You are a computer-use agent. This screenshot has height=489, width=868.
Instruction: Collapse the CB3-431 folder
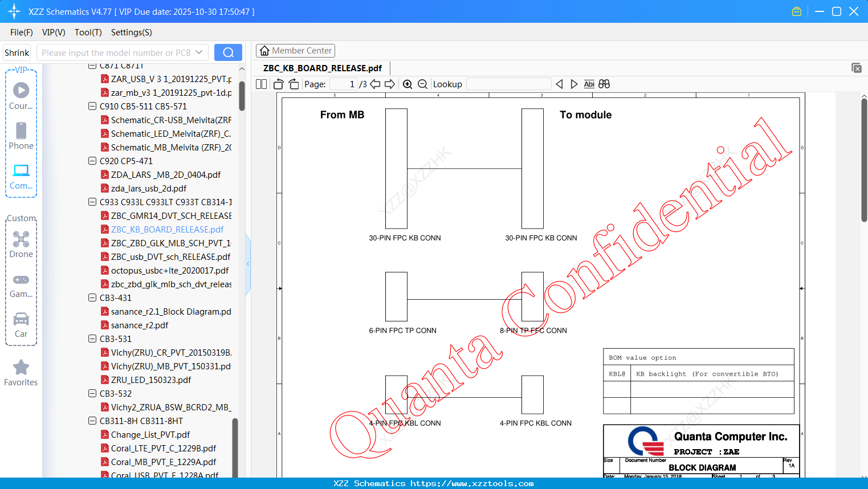point(92,298)
